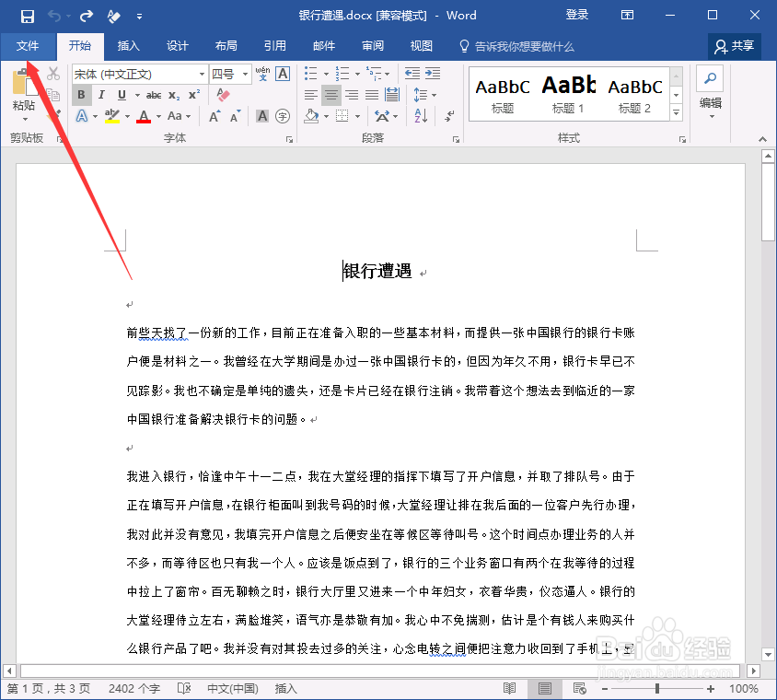Open the File tab
777x700 pixels.
(x=28, y=46)
